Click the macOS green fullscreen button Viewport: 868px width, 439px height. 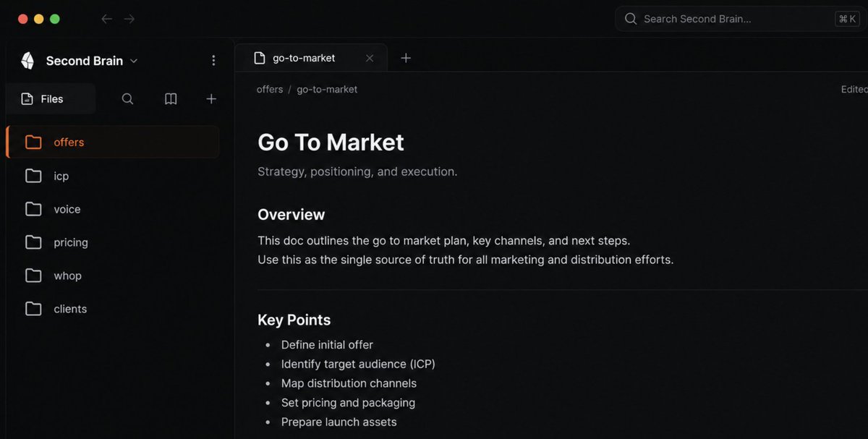coord(55,19)
